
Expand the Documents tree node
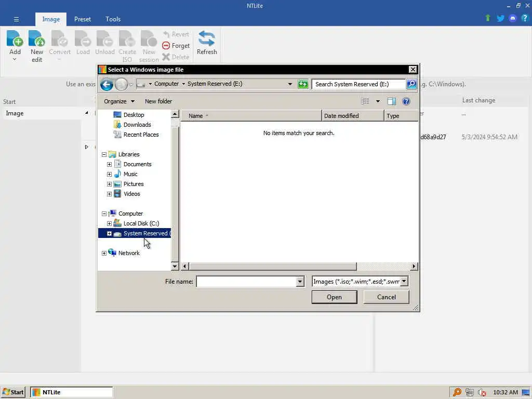click(109, 164)
